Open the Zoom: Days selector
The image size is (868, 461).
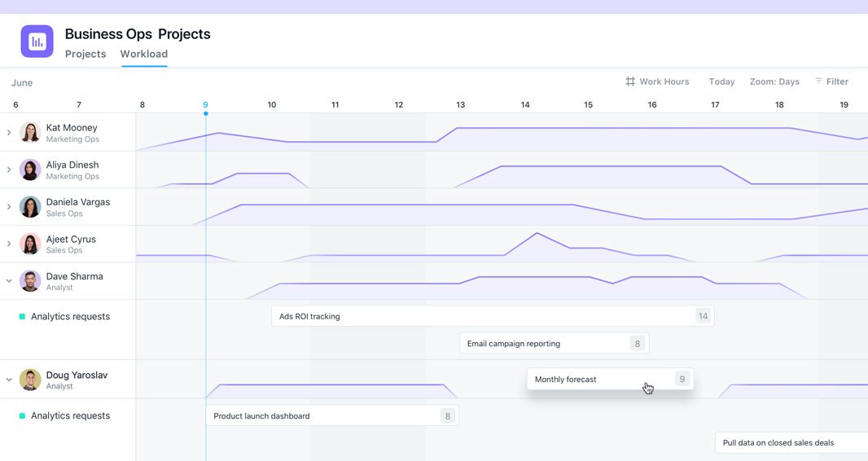774,81
